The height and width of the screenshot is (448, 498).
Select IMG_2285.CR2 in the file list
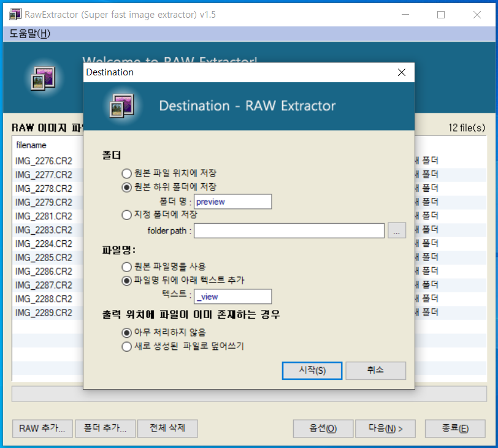click(44, 257)
